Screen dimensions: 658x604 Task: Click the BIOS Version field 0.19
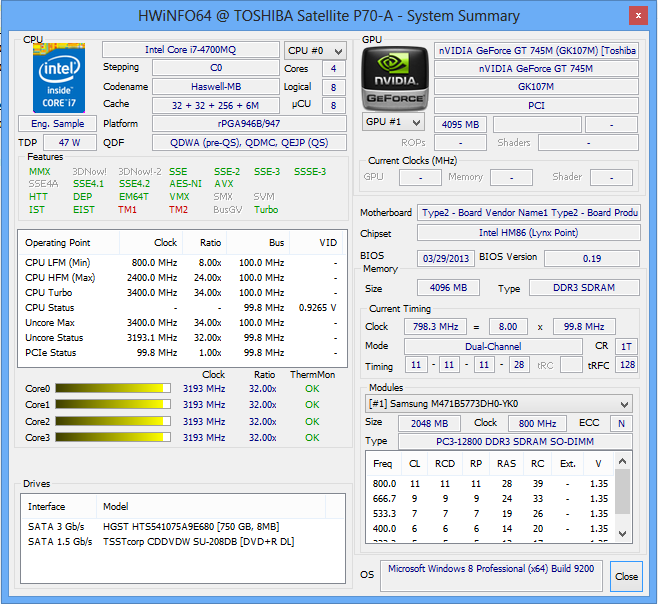(592, 259)
